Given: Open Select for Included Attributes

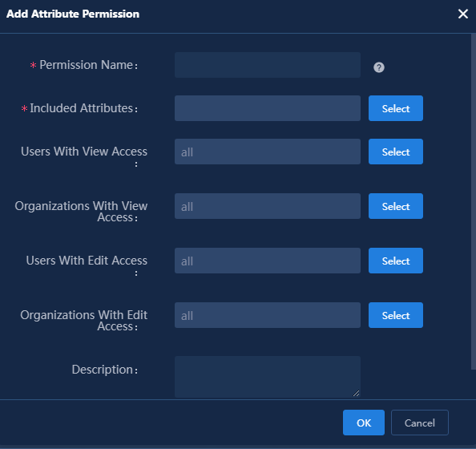Looking at the screenshot, I should point(396,108).
